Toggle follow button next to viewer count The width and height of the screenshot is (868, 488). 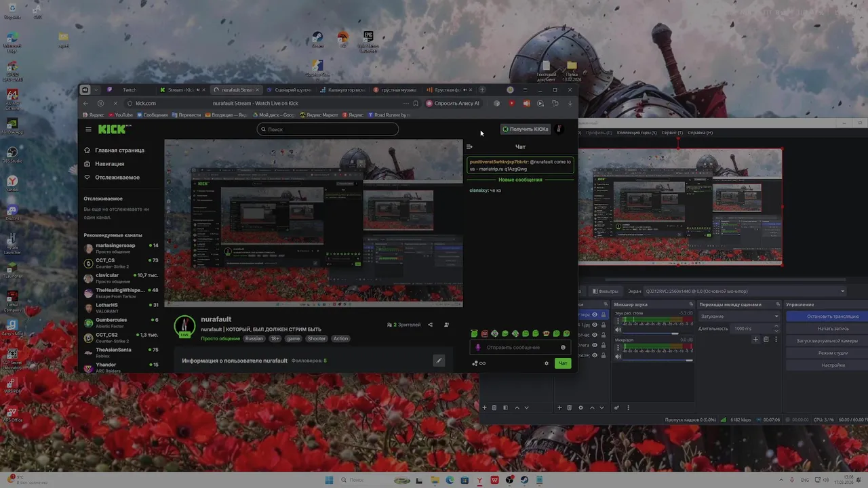446,325
